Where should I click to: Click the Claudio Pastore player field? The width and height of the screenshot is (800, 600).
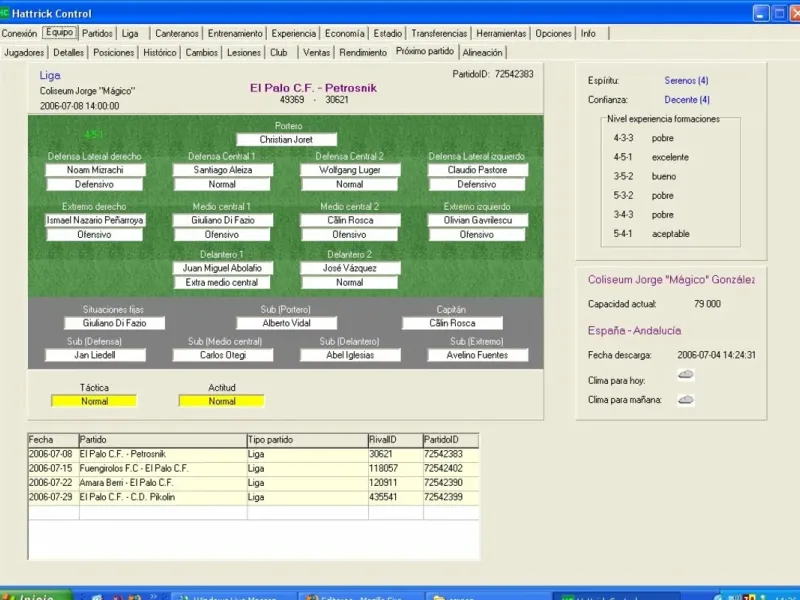tap(478, 170)
